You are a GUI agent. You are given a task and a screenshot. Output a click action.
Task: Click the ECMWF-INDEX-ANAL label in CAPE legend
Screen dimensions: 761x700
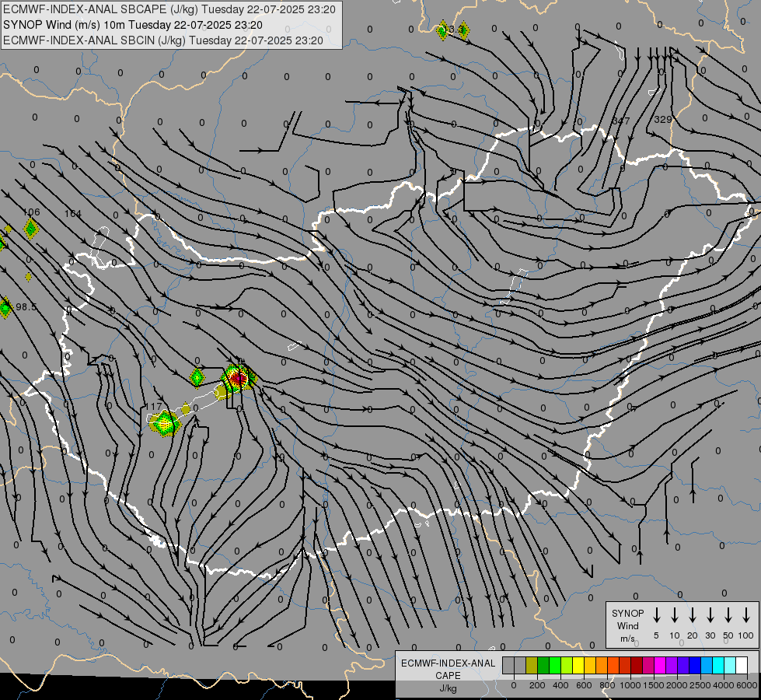(448, 663)
